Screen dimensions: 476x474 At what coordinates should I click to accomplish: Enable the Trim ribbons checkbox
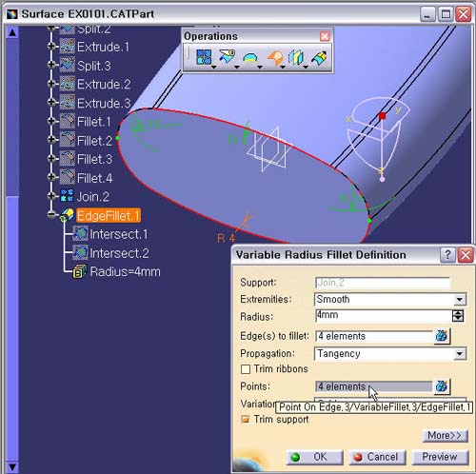246,369
